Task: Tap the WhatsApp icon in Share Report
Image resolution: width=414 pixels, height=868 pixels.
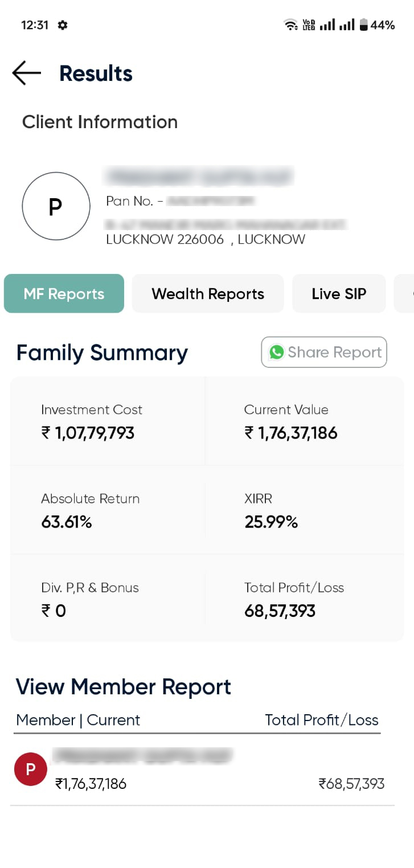Action: 277,352
